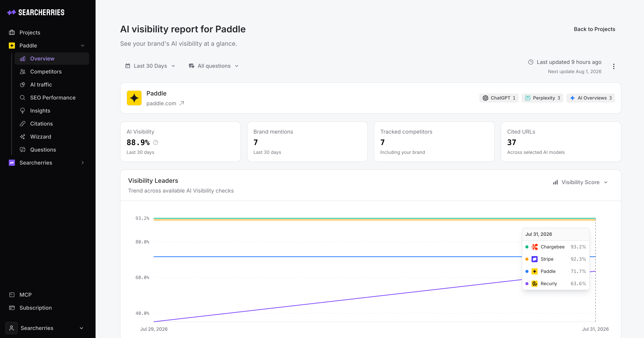Go to the Questions page
644x338 pixels.
click(52, 150)
